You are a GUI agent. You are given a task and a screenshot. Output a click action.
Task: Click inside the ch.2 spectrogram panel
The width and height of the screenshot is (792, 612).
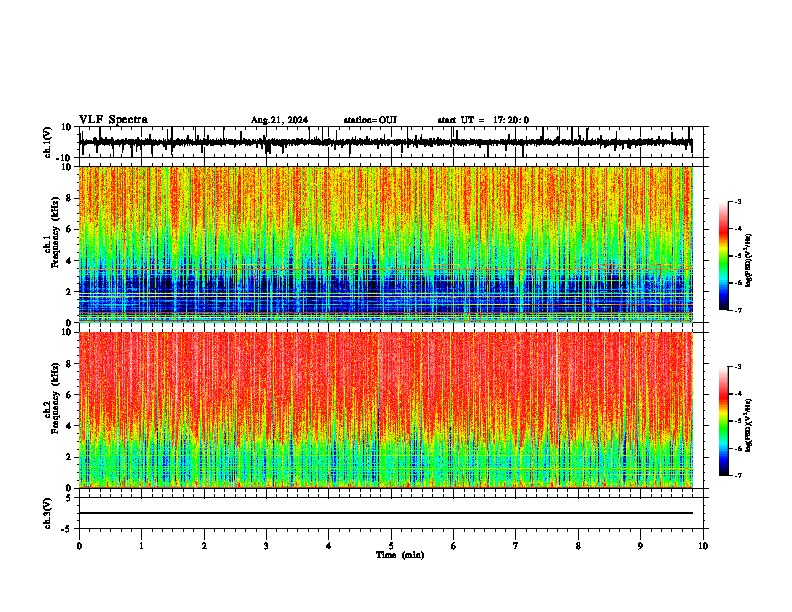point(386,410)
